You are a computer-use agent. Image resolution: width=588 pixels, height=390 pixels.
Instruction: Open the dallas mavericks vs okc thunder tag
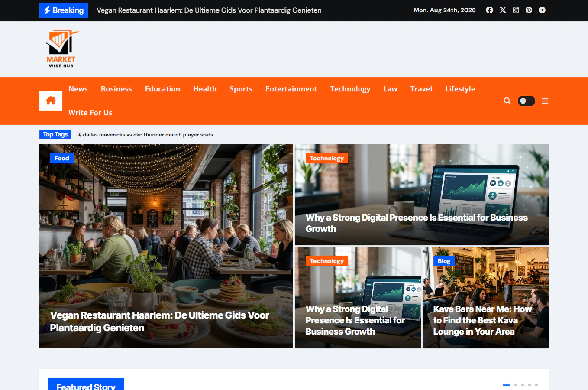click(145, 135)
